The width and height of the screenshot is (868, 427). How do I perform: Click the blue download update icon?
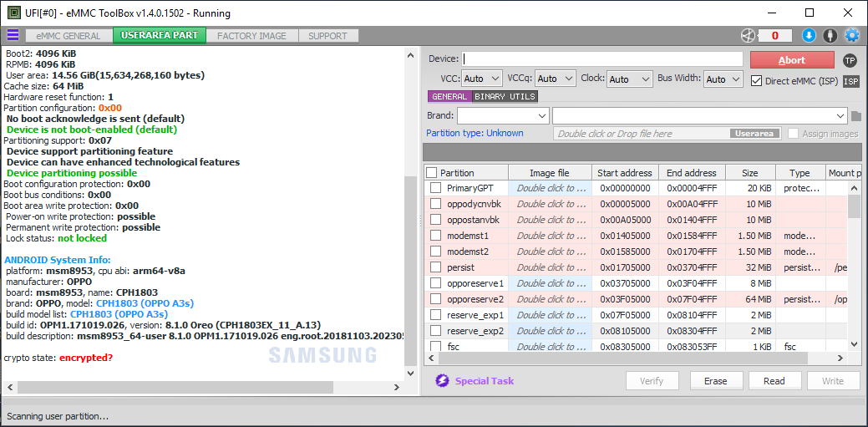pyautogui.click(x=809, y=35)
